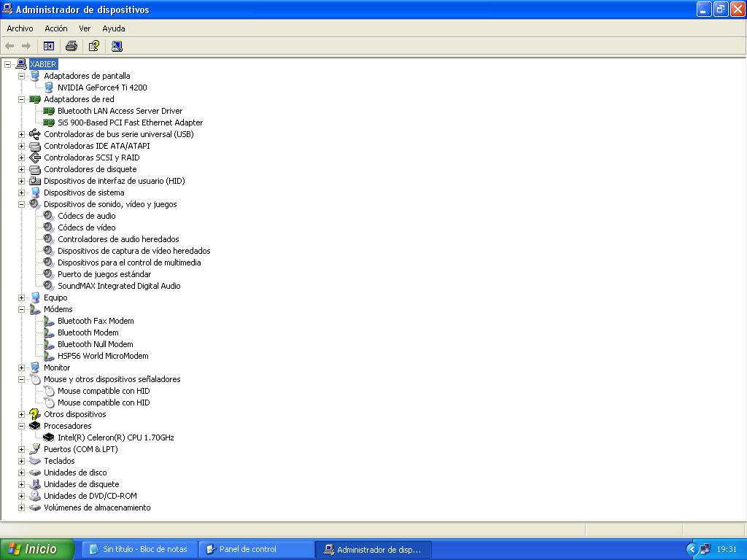Collapse the Procesadores category
Screen dimensions: 747x560
(21, 426)
